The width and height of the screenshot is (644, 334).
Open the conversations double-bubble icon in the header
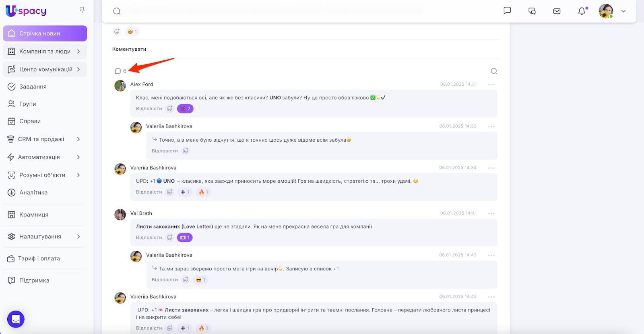click(532, 11)
